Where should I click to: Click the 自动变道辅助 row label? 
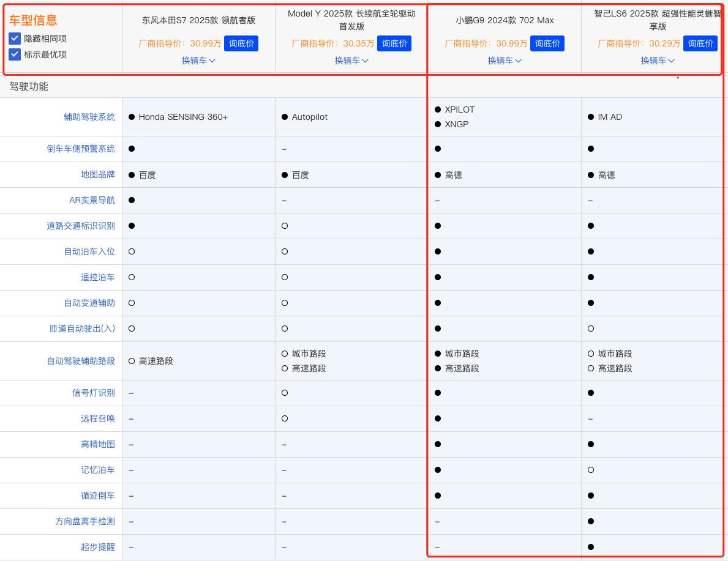click(89, 303)
